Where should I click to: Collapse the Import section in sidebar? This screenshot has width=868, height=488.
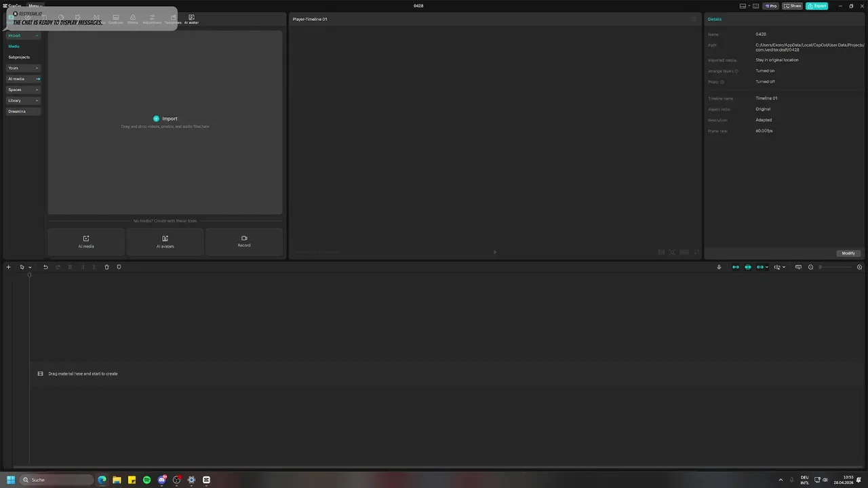coord(23,35)
